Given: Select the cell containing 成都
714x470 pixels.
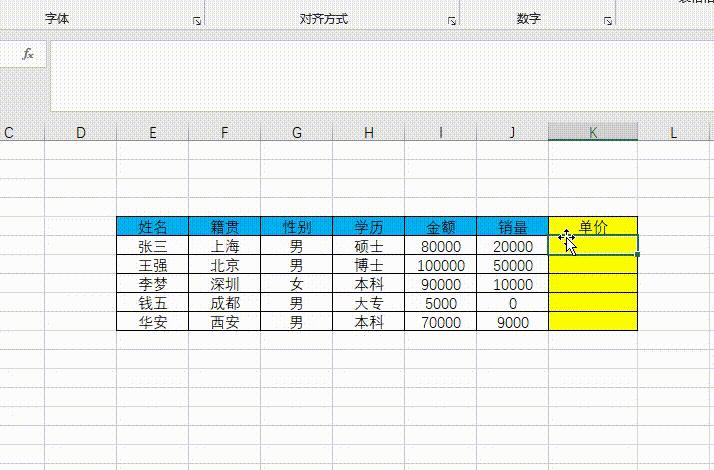Looking at the screenshot, I should (x=224, y=303).
